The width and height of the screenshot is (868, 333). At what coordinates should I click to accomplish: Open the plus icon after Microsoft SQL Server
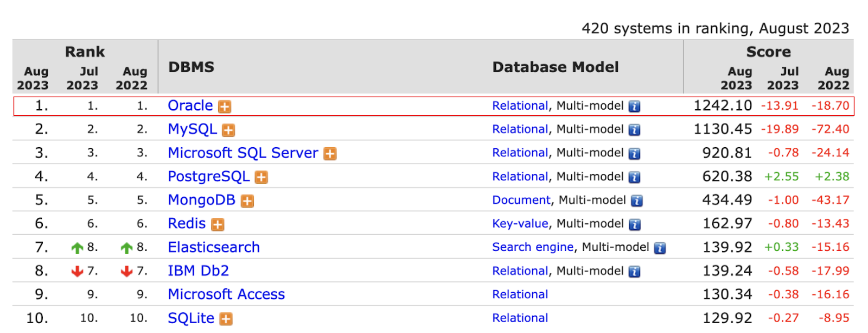330,154
